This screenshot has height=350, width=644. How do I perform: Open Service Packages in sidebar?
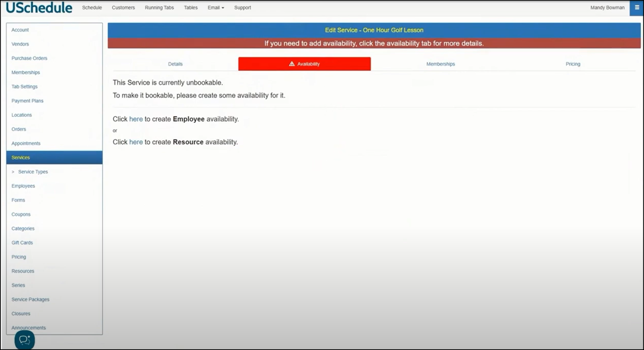point(30,299)
